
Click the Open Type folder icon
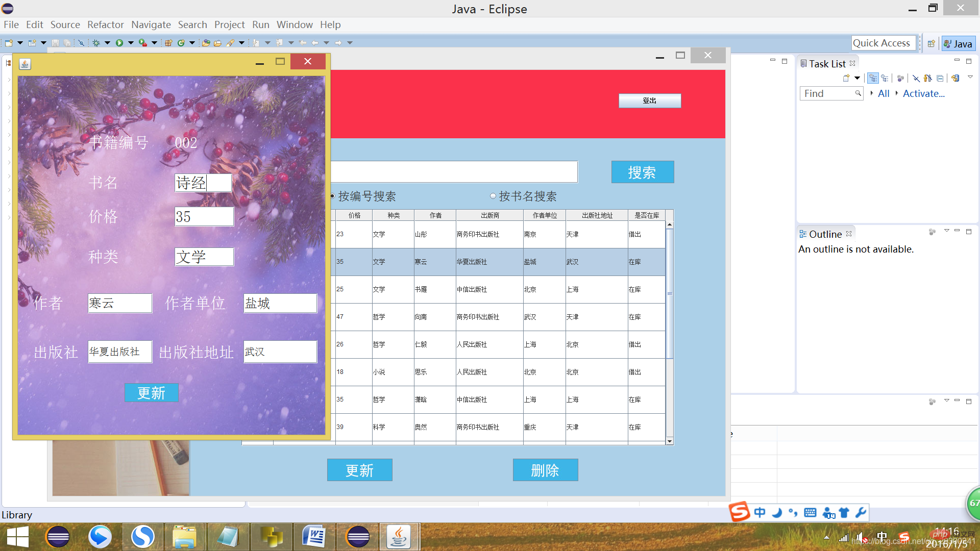tap(206, 43)
